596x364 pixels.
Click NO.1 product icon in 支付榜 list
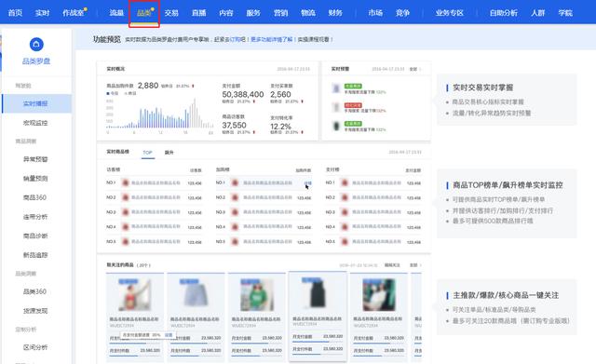tap(345, 182)
